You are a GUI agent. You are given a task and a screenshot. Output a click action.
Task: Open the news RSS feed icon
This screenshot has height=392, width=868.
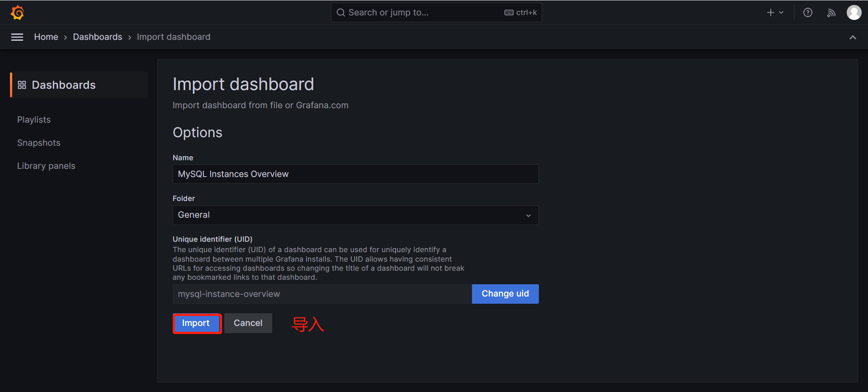(831, 13)
